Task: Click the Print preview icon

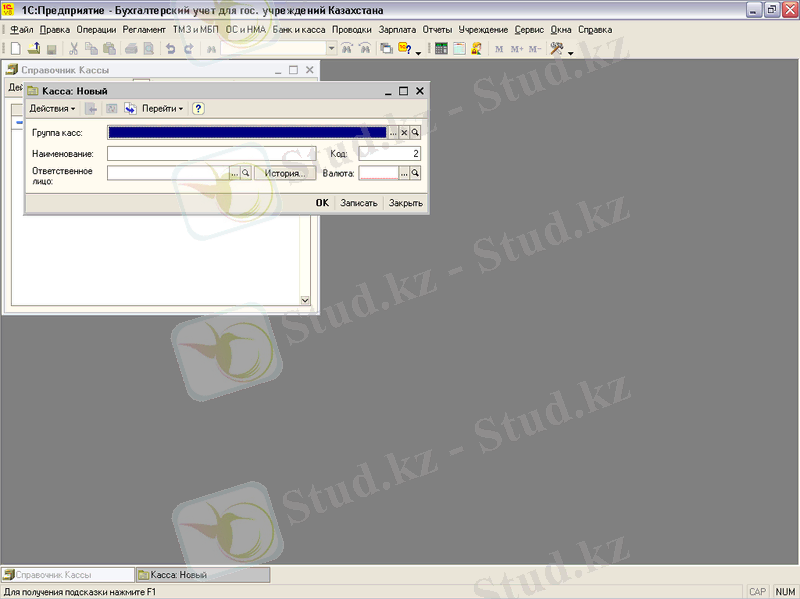Action: [x=148, y=48]
